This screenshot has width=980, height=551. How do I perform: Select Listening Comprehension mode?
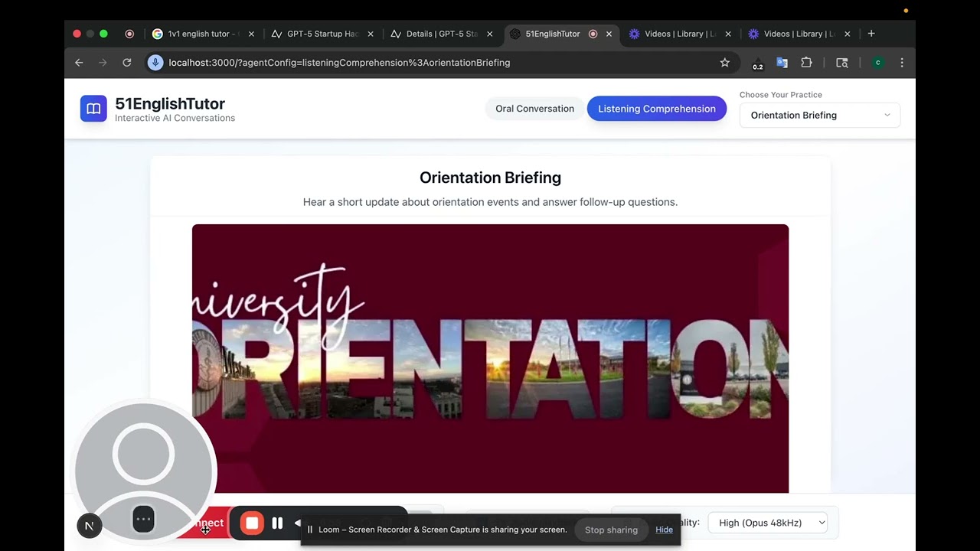point(657,109)
